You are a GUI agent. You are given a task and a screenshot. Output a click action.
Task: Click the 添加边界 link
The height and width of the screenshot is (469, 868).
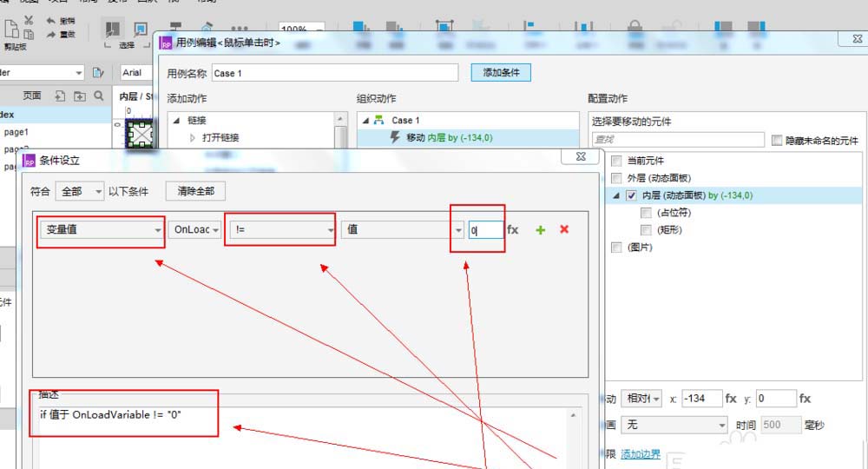(641, 454)
